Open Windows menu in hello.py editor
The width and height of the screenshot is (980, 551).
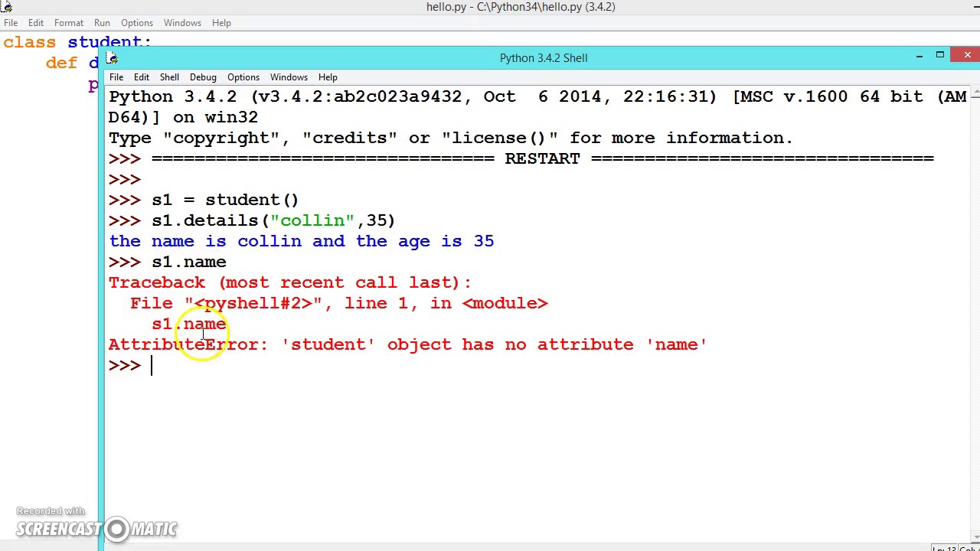pos(182,23)
